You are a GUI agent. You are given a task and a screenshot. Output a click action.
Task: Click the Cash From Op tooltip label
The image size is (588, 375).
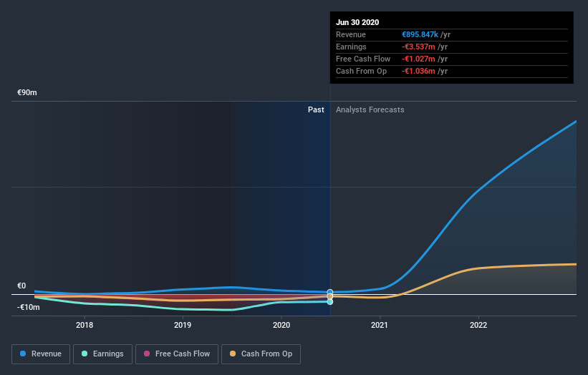pos(361,71)
